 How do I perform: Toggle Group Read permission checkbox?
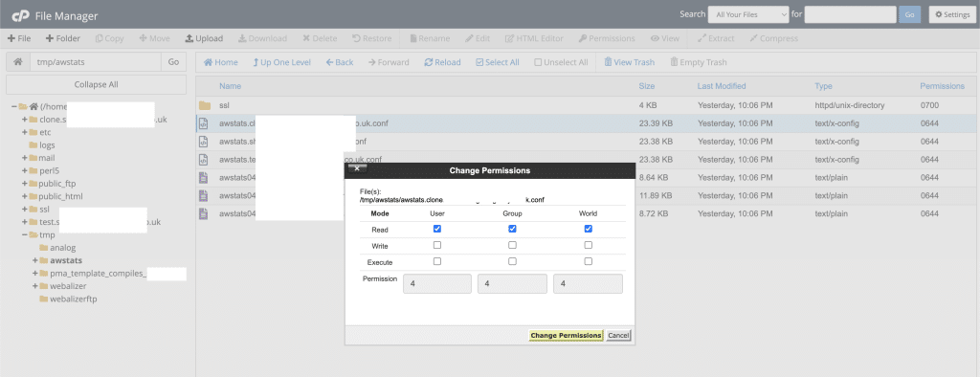click(x=513, y=229)
